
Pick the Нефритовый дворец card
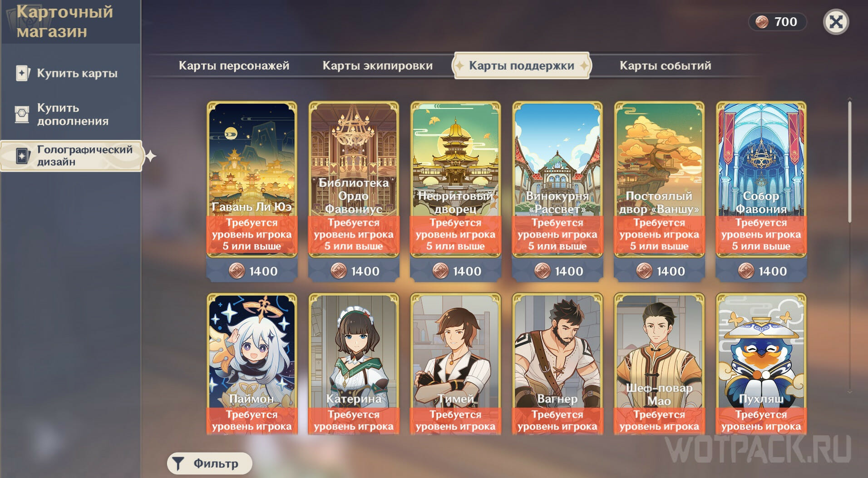[x=455, y=179]
